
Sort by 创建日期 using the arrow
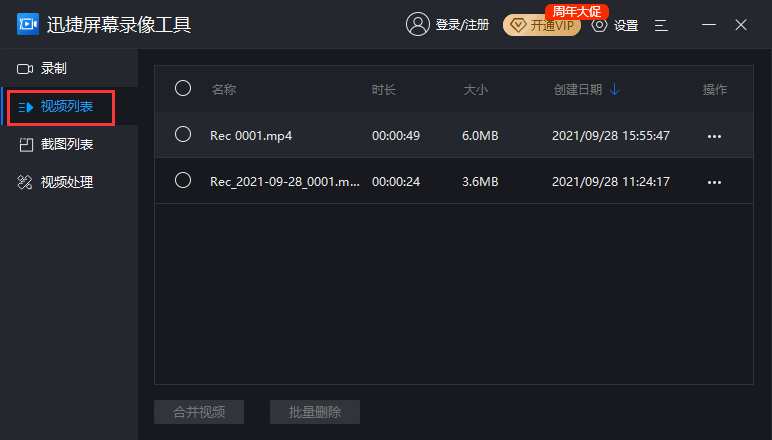coord(614,89)
